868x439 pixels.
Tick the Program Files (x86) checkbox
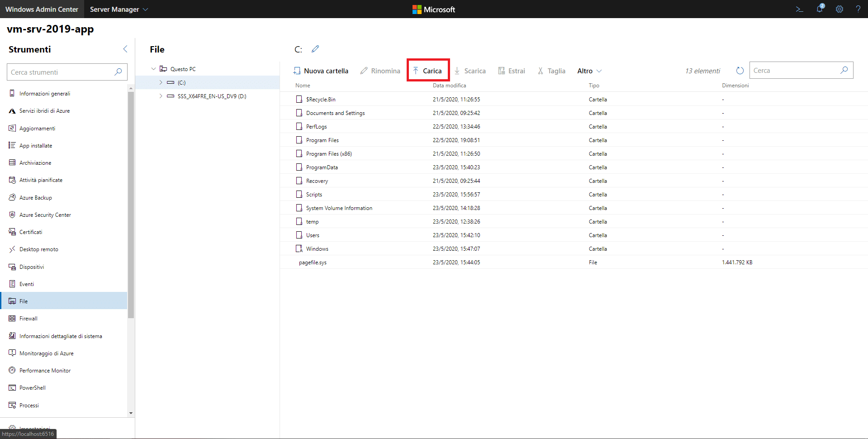299,153
